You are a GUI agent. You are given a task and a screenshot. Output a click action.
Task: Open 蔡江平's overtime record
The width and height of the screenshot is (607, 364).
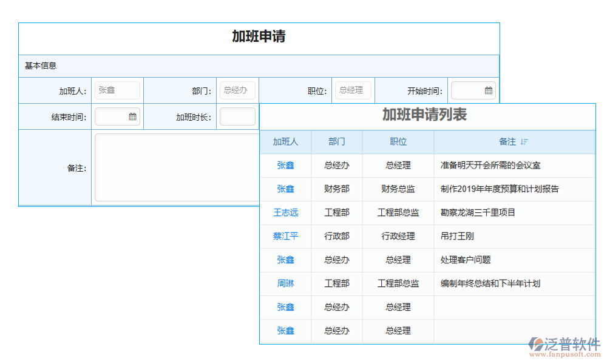(x=285, y=236)
